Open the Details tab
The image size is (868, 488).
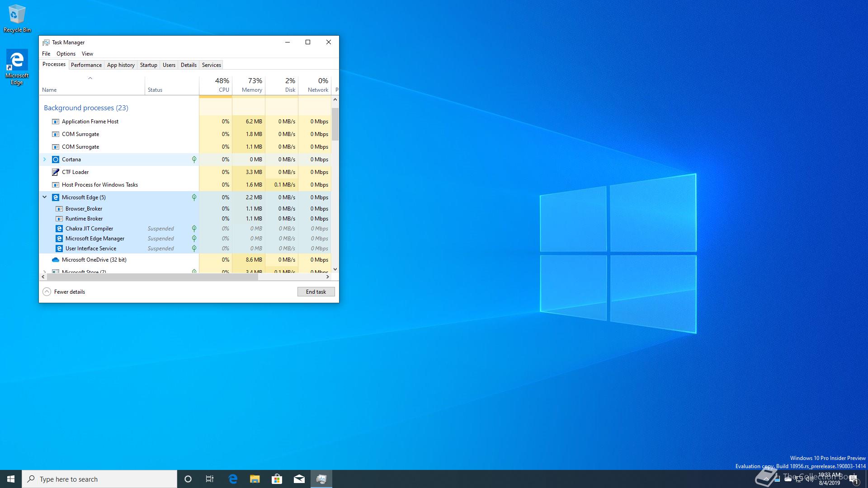pyautogui.click(x=189, y=65)
